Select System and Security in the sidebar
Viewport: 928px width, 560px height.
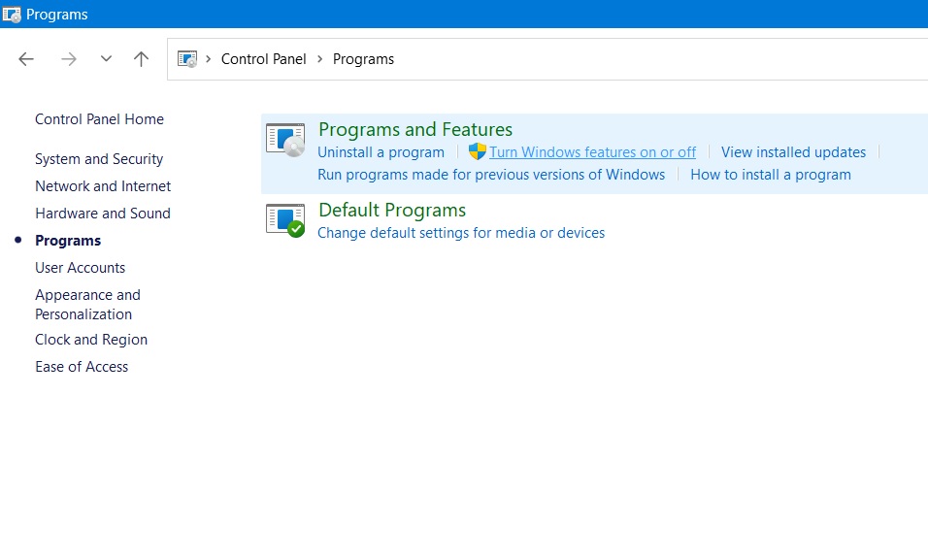click(99, 158)
